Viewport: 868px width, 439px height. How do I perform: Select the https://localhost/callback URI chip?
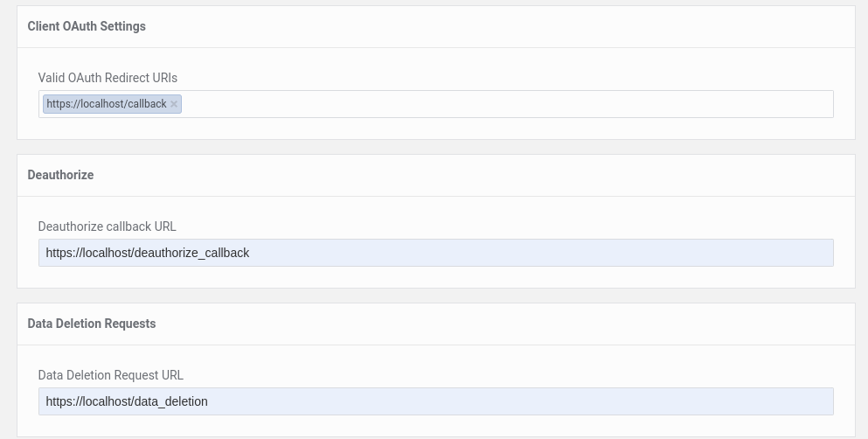coord(106,104)
